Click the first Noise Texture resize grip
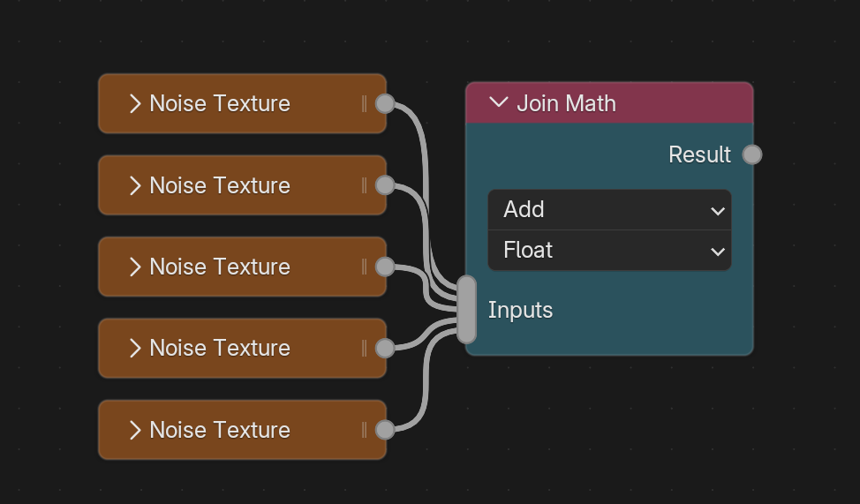 coord(364,103)
